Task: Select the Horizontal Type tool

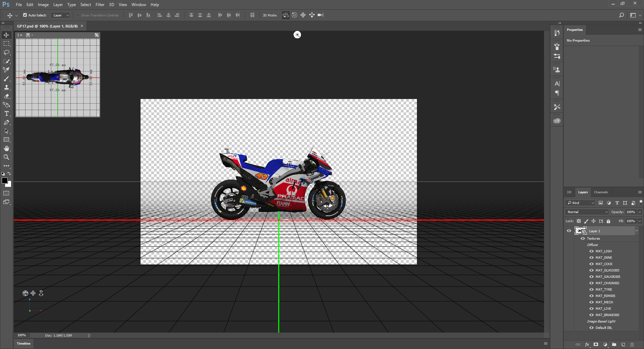Action: (x=6, y=113)
